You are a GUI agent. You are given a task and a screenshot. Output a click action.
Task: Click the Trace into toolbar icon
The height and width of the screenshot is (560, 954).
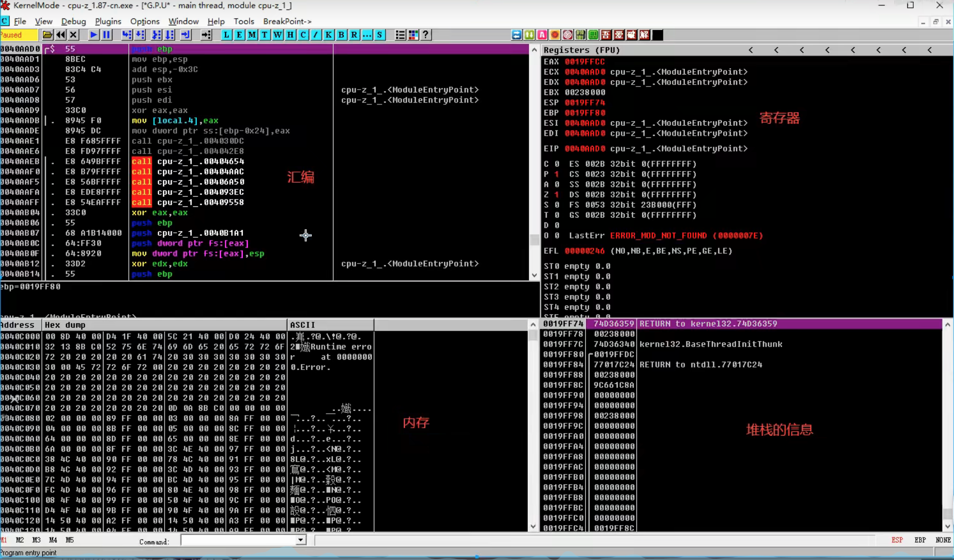(x=156, y=35)
